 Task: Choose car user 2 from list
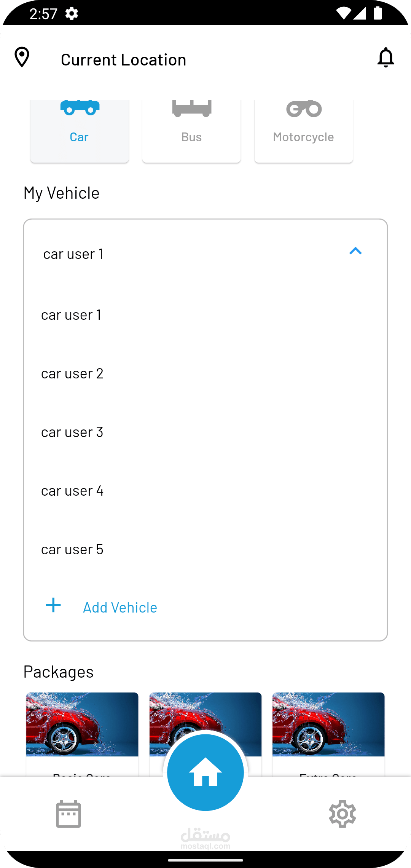[72, 373]
